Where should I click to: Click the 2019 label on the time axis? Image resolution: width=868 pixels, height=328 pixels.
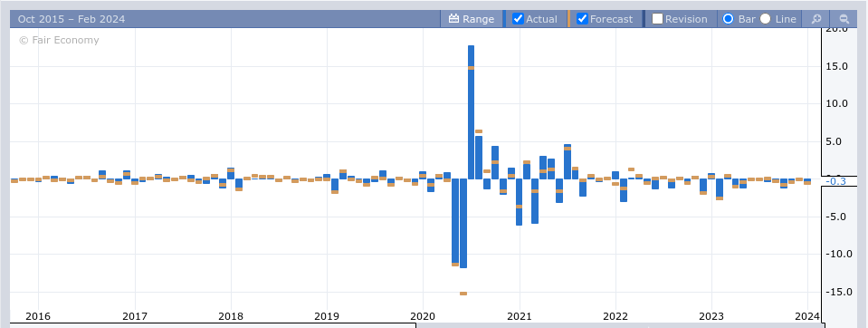(327, 316)
